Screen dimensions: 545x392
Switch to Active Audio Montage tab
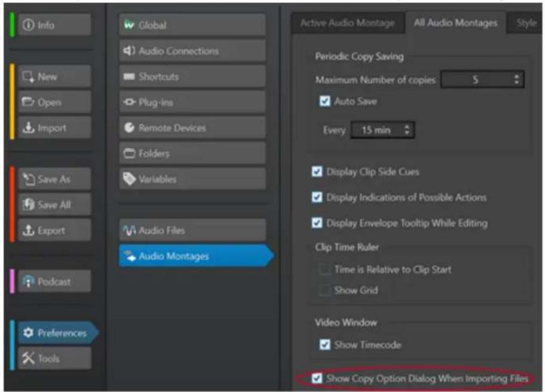tap(348, 23)
